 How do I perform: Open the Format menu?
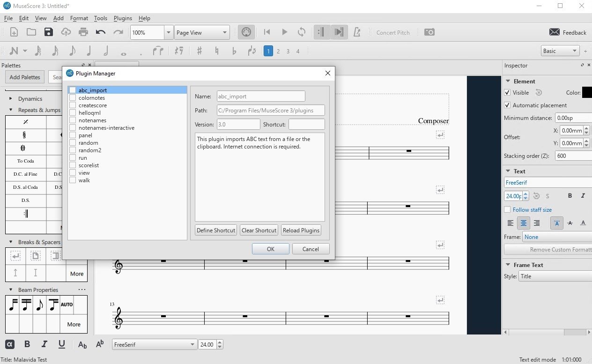tap(79, 18)
